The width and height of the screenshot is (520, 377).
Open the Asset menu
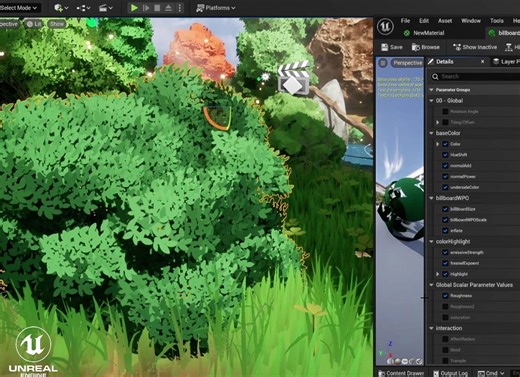[445, 21]
